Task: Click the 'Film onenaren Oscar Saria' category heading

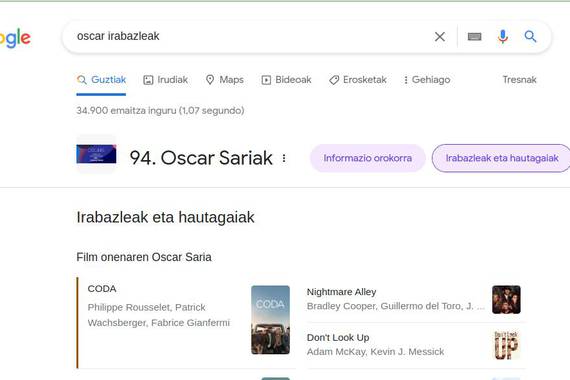Action: (144, 257)
